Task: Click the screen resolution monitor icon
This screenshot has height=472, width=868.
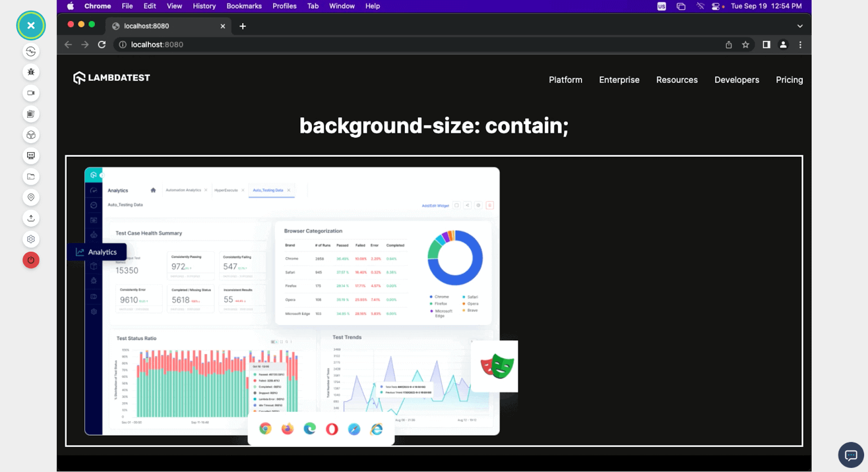Action: pos(31,156)
